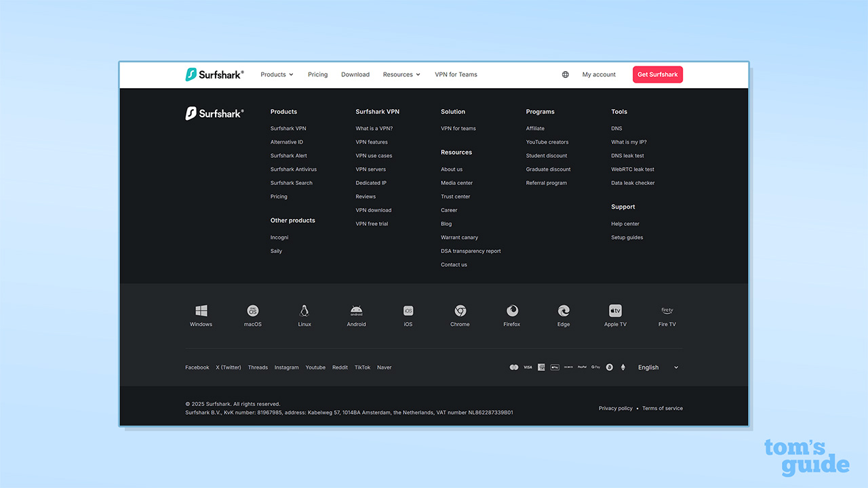
Task: Open VPN for Teams in navbar
Action: point(456,75)
